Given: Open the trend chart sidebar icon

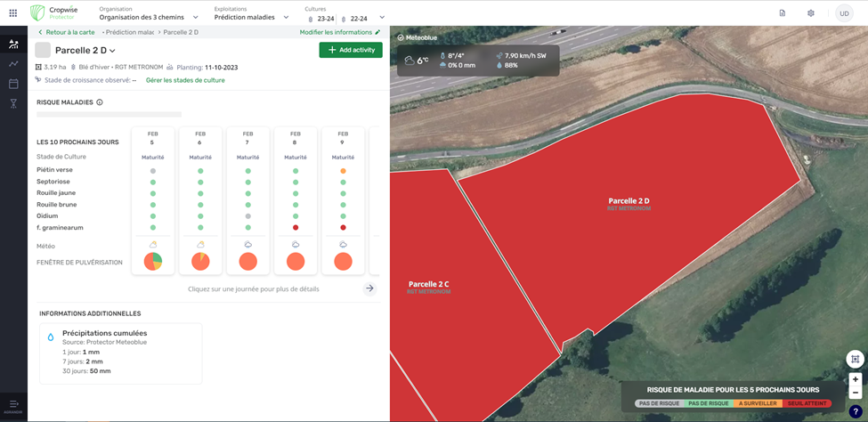Looking at the screenshot, I should click(x=13, y=63).
